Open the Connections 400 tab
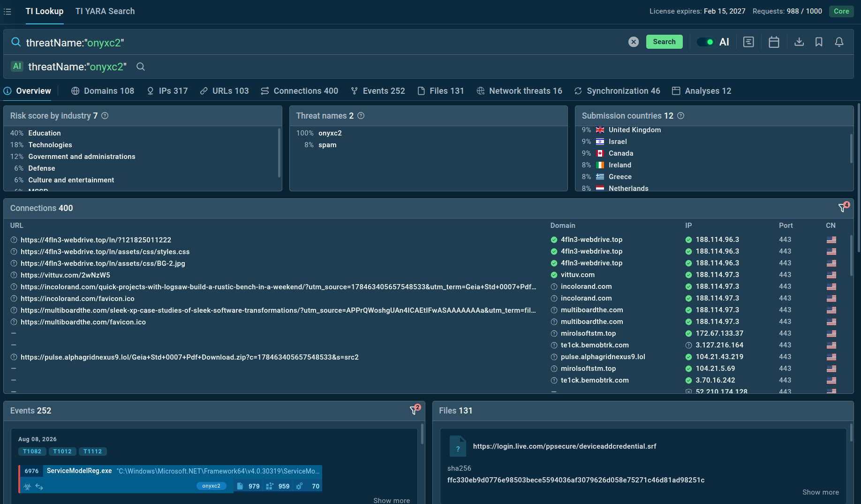Image resolution: width=861 pixels, height=504 pixels. coord(299,91)
